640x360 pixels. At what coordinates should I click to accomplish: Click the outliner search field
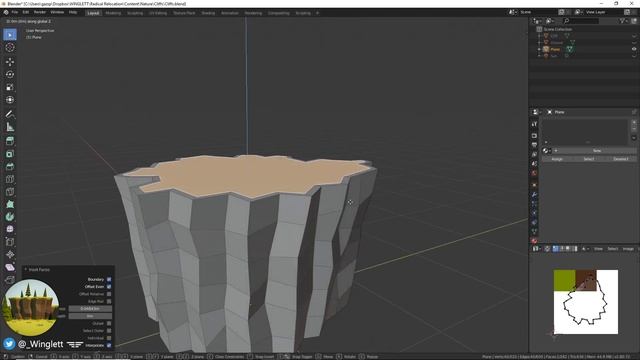[x=581, y=21]
